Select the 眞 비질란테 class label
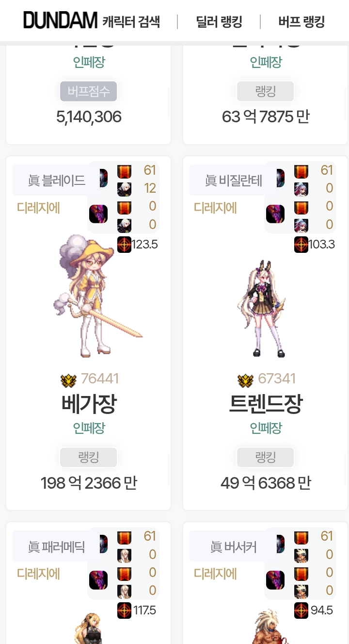This screenshot has width=349, height=644. 234,181
